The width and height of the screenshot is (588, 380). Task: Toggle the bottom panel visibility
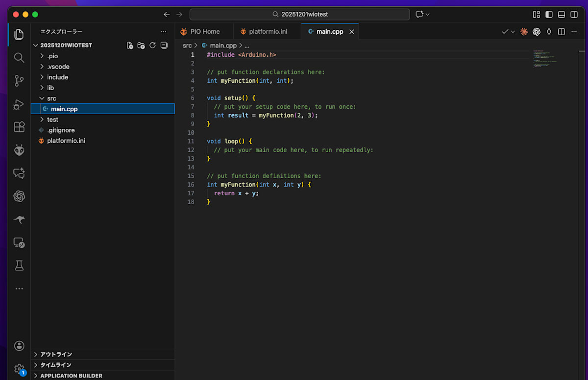point(562,15)
